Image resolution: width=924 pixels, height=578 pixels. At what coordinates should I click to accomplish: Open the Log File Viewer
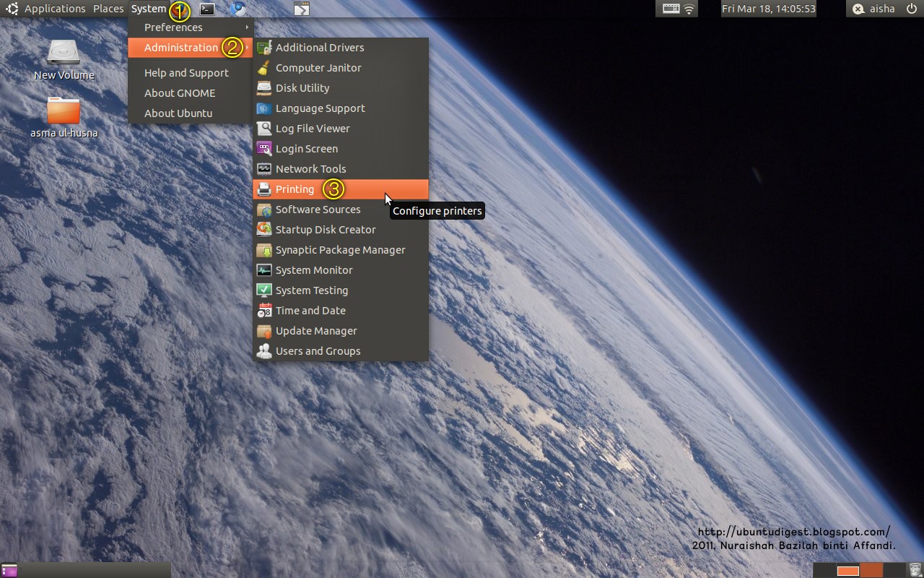[341, 129]
